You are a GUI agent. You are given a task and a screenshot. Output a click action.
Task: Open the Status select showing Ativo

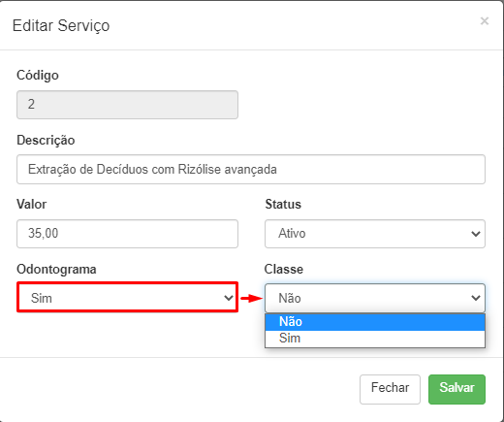[x=375, y=234]
